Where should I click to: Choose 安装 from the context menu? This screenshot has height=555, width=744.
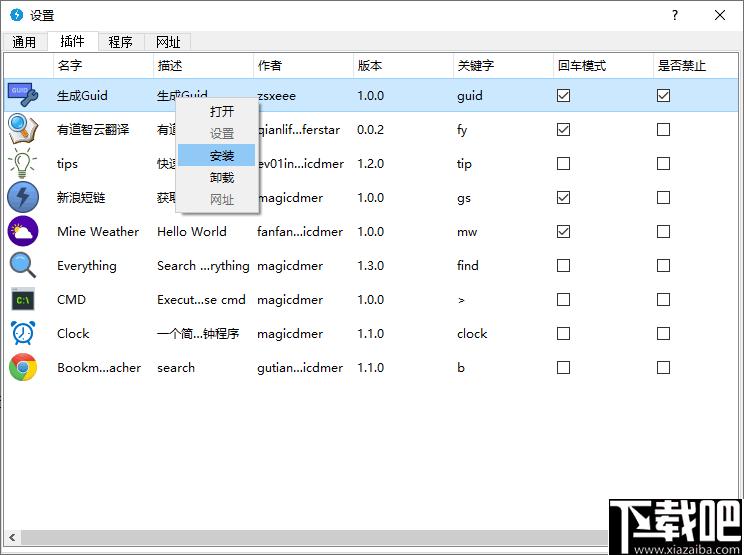222,156
